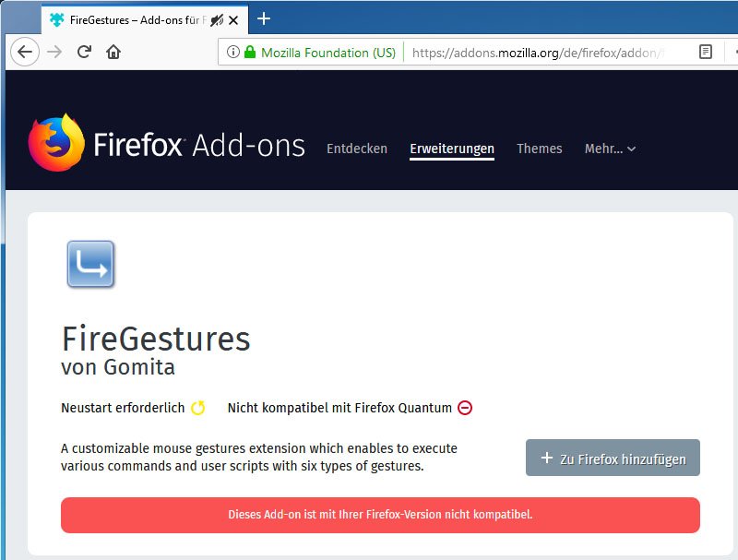The image size is (738, 560).
Task: Select the FireGestures browser tab
Action: click(x=145, y=19)
